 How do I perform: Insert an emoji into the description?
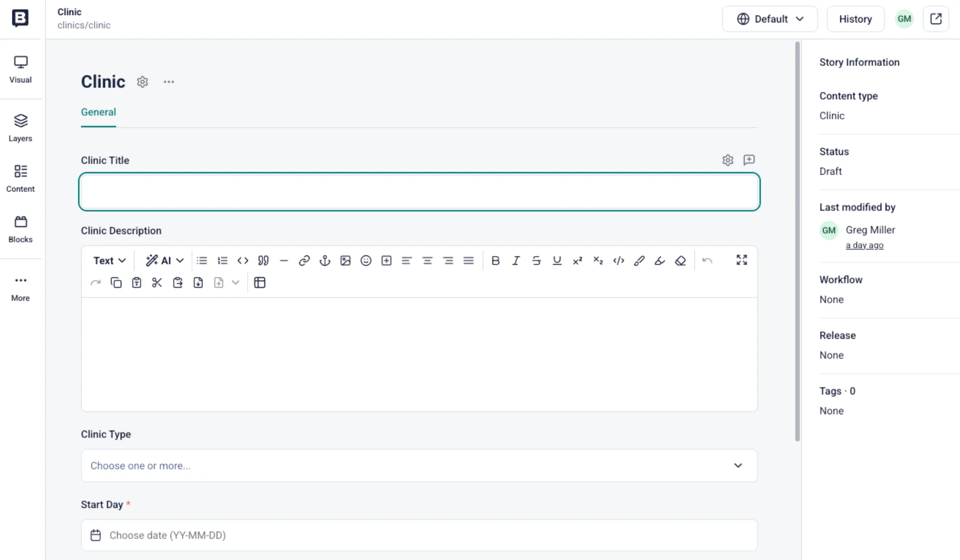pos(366,260)
